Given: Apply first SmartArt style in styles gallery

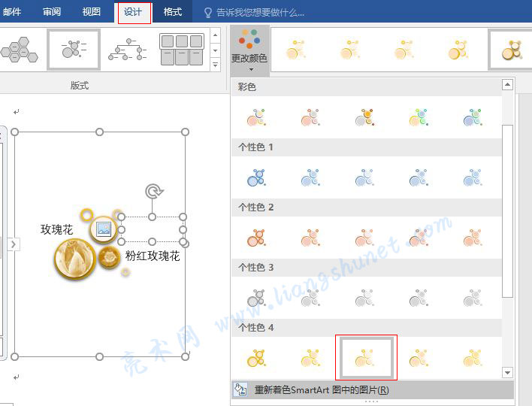Looking at the screenshot, I should 295,50.
